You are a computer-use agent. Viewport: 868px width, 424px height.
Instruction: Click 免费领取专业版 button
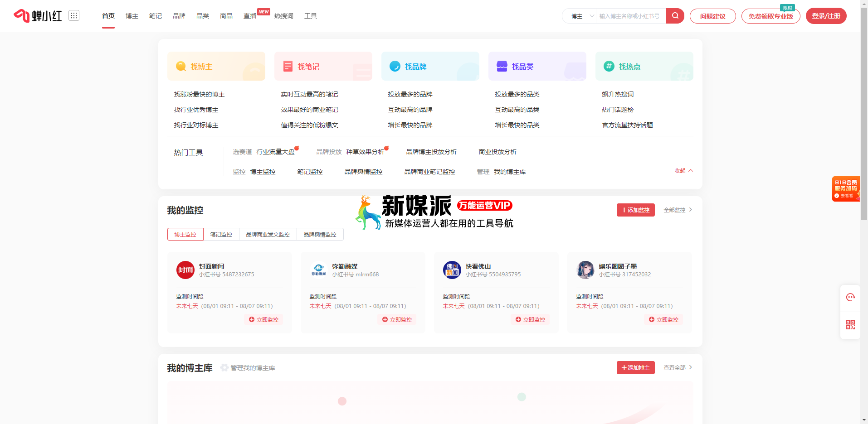[771, 16]
